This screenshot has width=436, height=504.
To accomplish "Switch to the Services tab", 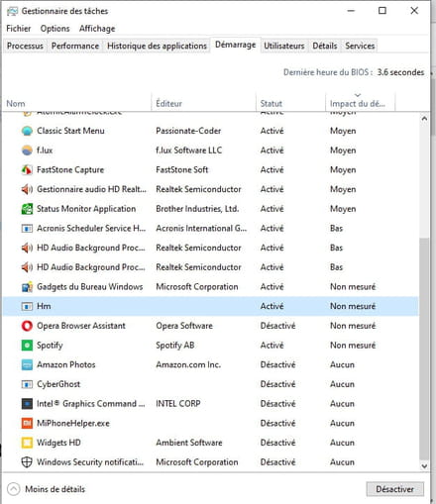I will click(x=360, y=46).
